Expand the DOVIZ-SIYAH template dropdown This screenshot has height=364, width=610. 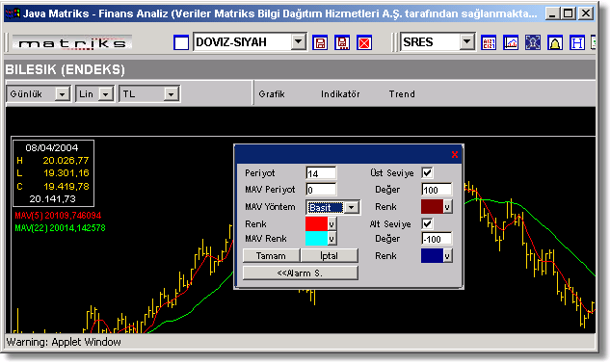tap(299, 41)
